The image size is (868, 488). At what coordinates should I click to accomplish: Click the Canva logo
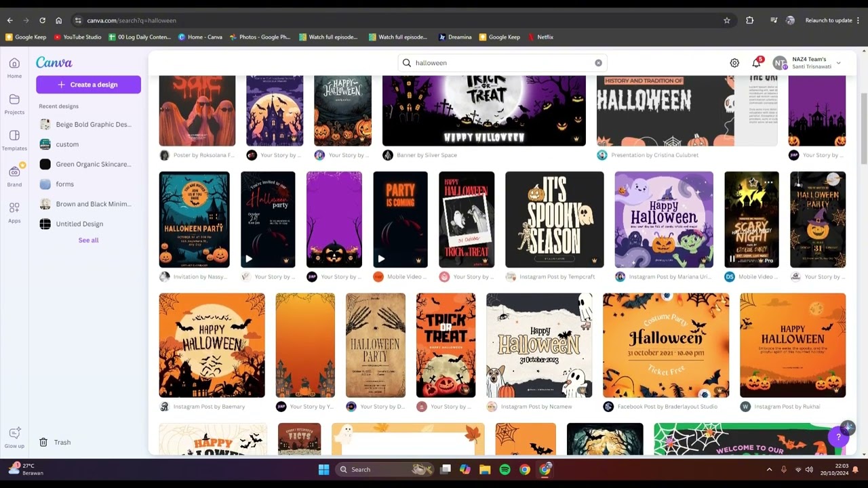coord(54,62)
